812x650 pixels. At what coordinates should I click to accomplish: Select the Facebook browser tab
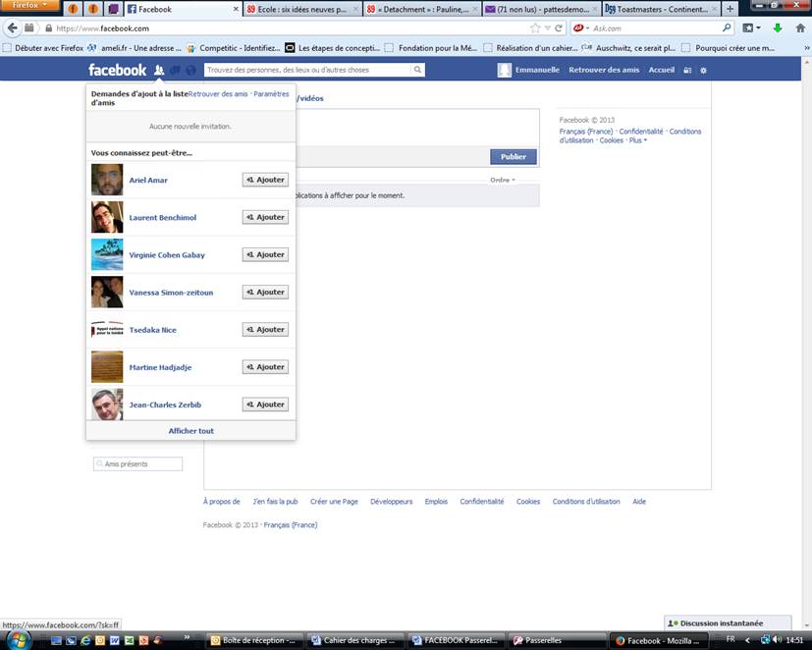(x=183, y=9)
